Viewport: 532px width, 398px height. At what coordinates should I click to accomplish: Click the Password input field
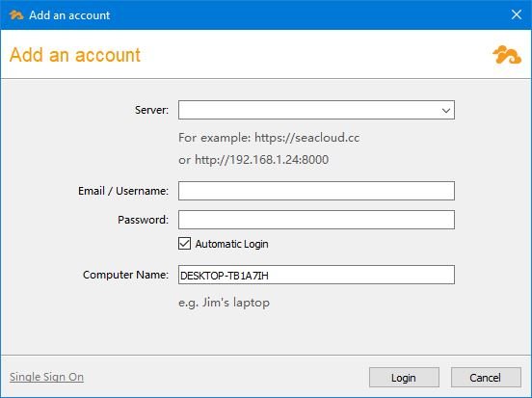316,220
